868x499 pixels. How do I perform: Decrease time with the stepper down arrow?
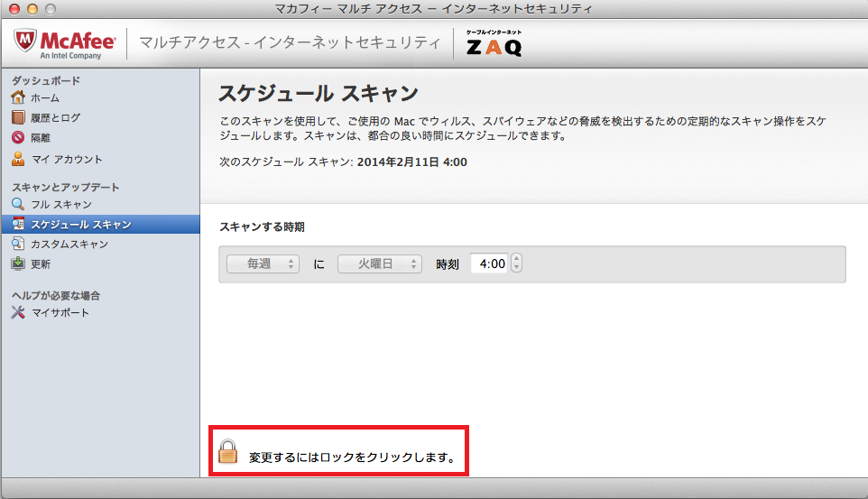pyautogui.click(x=516, y=268)
